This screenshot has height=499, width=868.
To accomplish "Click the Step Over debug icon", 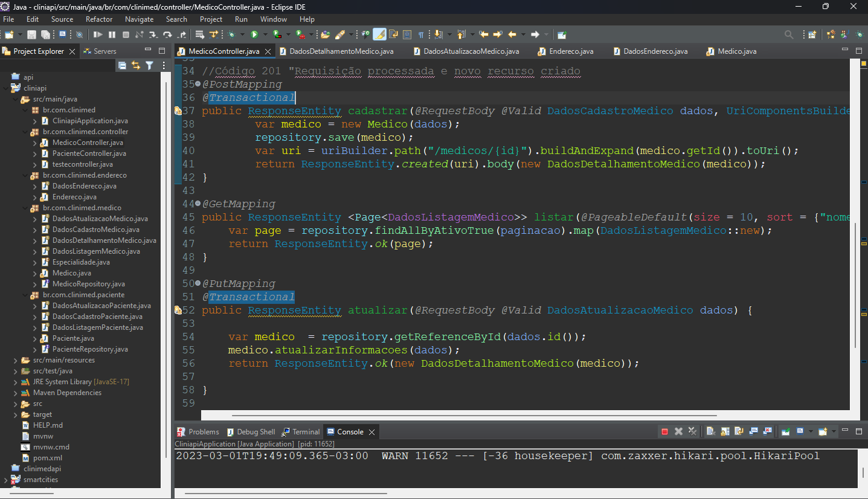I will (167, 34).
